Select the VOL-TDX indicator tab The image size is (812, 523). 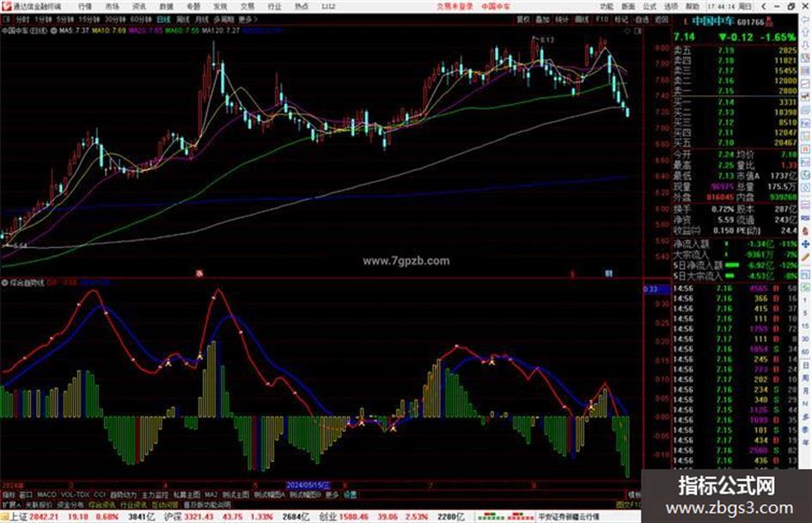(75, 495)
